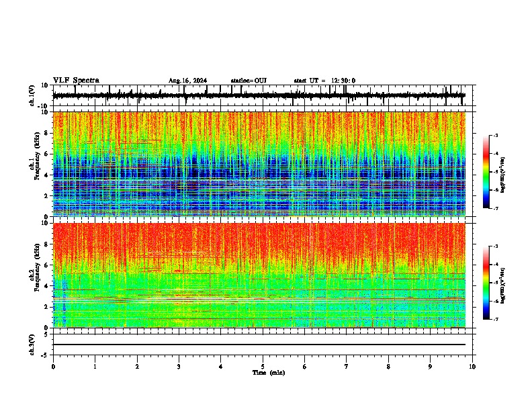Click the "-10" tick on ch.1(V) axis
532x411 pixels.
point(44,106)
